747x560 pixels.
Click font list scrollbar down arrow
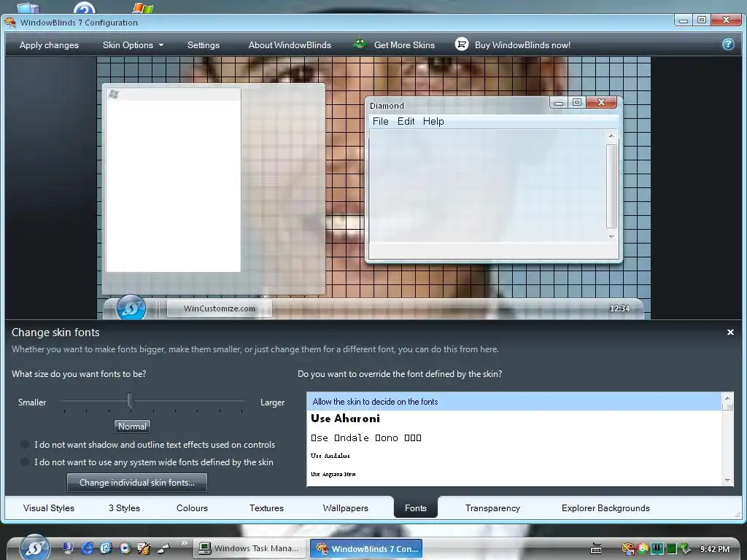(x=727, y=481)
